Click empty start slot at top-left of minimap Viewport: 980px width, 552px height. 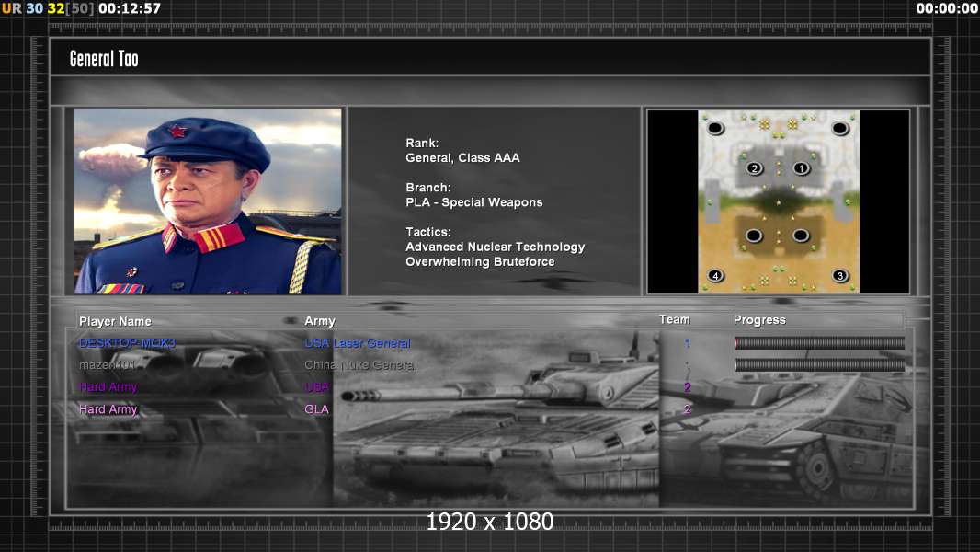(715, 128)
